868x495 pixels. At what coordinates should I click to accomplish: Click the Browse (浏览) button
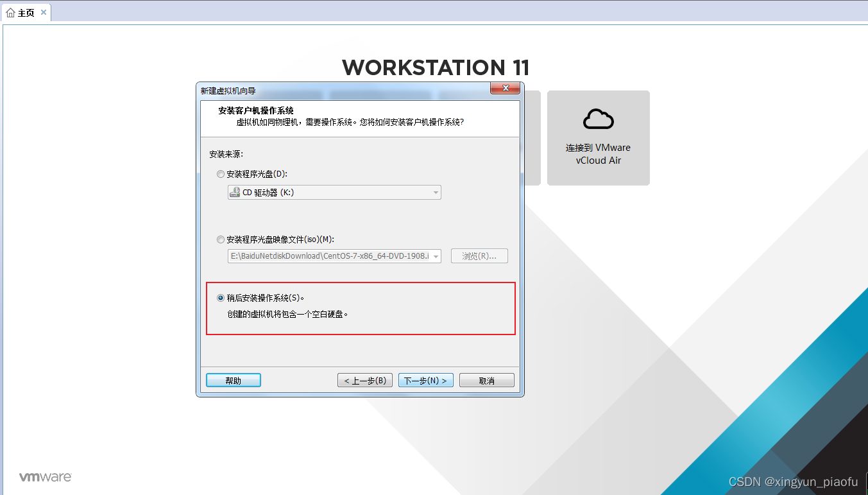pyautogui.click(x=479, y=256)
